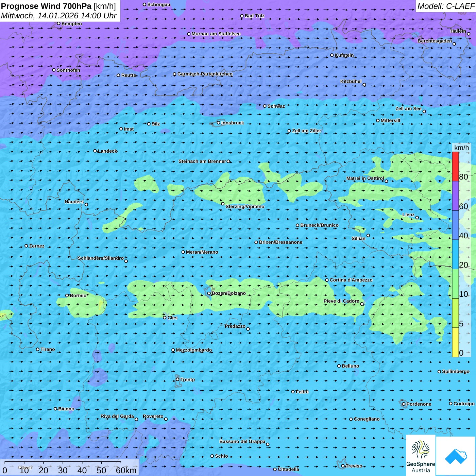The width and height of the screenshot is (476, 476).
Task: Click the Pordenone city marker
Action: click(404, 404)
